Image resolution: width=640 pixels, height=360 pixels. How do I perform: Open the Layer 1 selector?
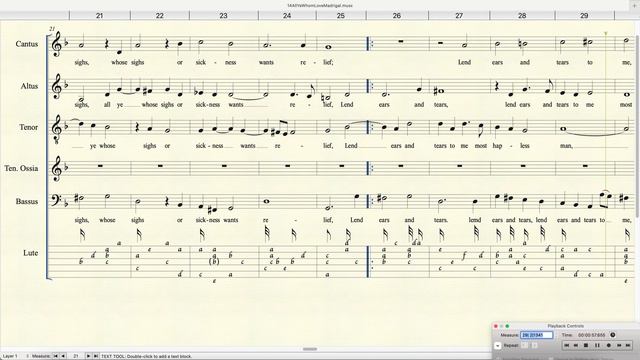click(x=11, y=356)
